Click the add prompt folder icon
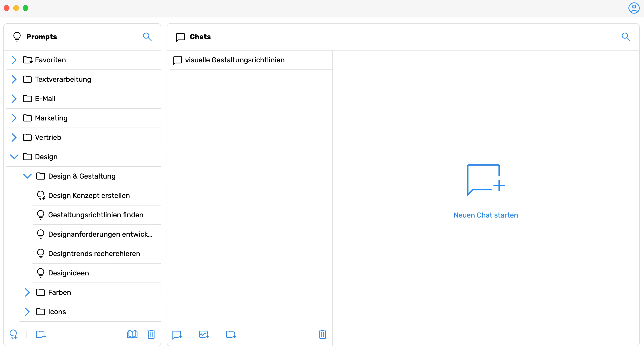 tap(40, 334)
